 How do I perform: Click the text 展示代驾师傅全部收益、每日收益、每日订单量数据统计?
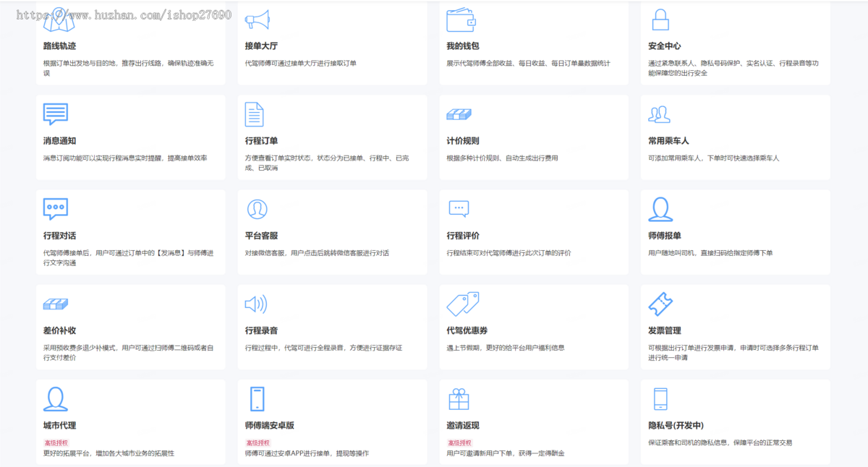coord(528,63)
